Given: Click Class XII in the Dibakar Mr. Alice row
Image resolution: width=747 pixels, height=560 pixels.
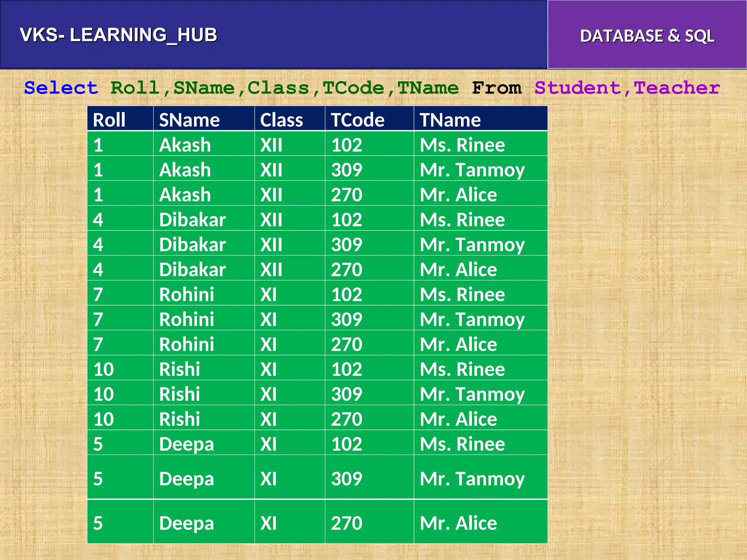Looking at the screenshot, I should click(271, 270).
